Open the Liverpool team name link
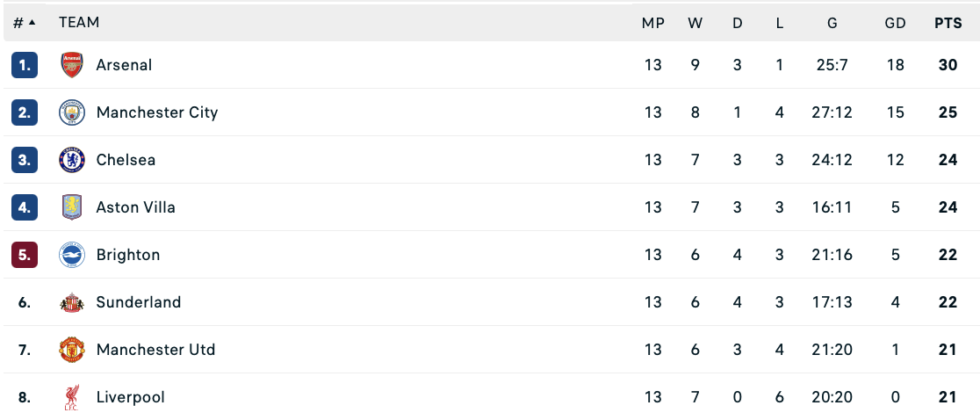 pos(130,397)
